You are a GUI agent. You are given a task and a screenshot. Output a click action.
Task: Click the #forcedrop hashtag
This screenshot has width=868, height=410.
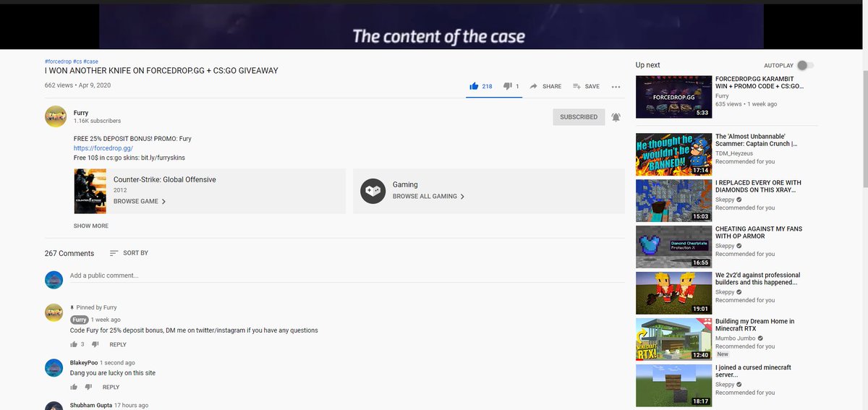click(x=58, y=61)
